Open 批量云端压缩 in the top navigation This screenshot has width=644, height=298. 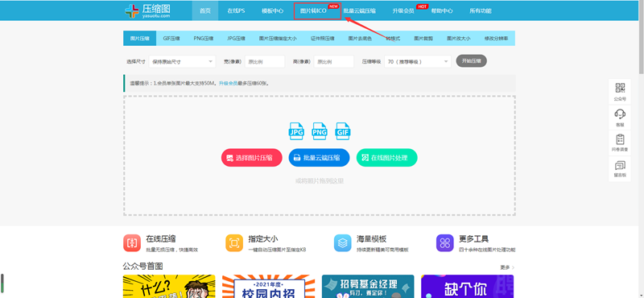pos(359,11)
